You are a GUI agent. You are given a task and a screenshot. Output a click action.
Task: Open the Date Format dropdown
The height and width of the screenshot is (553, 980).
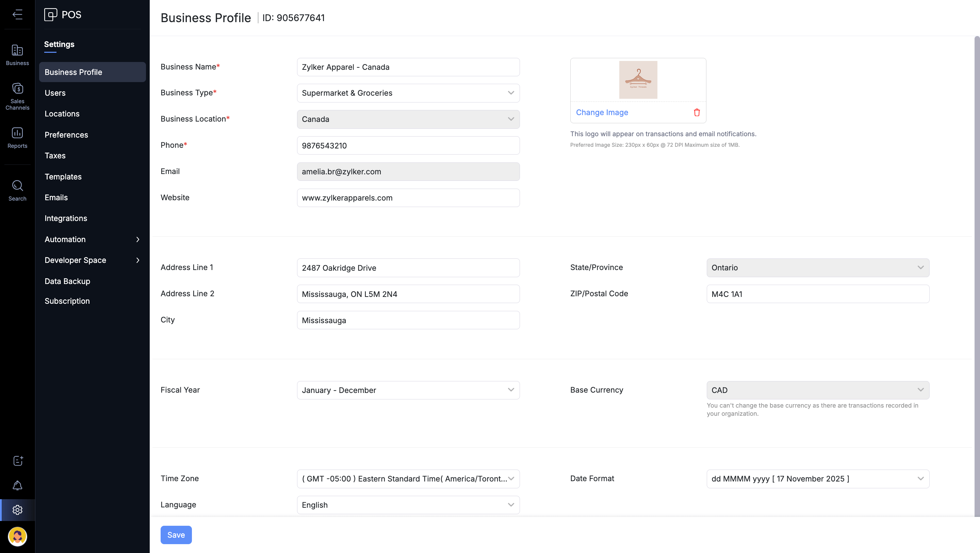(x=818, y=479)
